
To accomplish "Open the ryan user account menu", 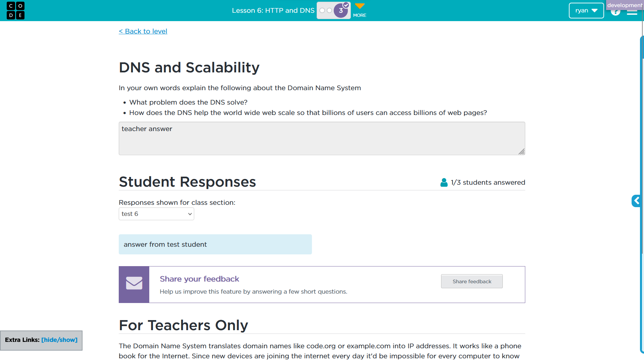I will coord(586,10).
